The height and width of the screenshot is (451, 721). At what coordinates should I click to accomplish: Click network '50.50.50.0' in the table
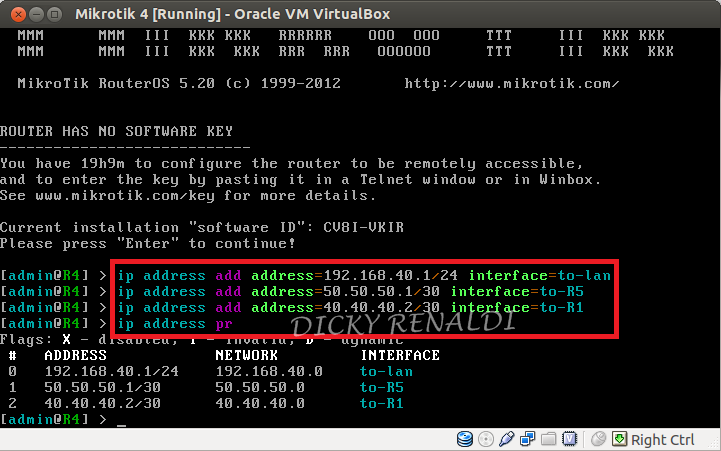pyautogui.click(x=260, y=388)
